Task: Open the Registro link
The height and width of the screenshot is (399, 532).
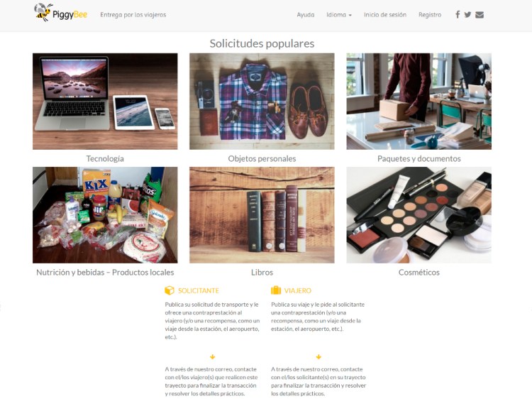Action: [x=430, y=15]
